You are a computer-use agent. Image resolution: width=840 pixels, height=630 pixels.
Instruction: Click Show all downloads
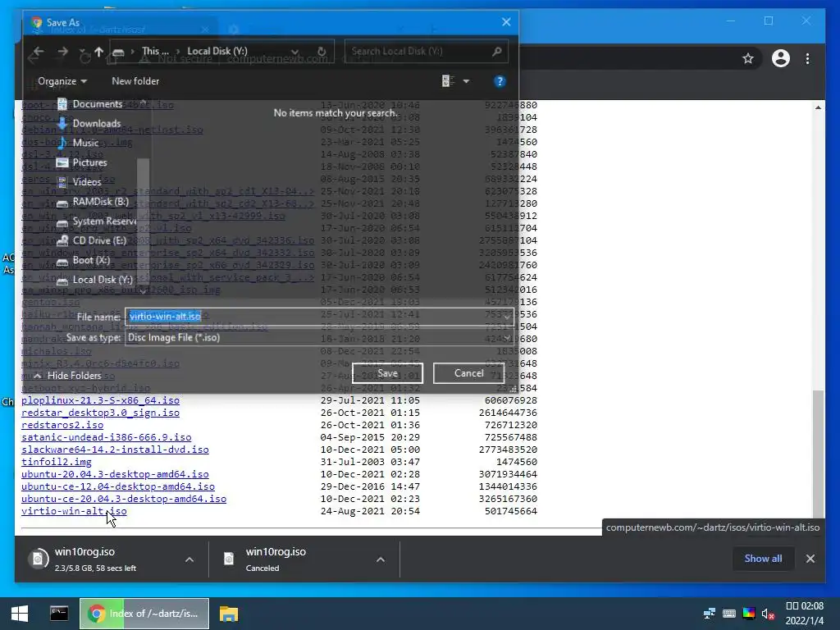tap(763, 559)
